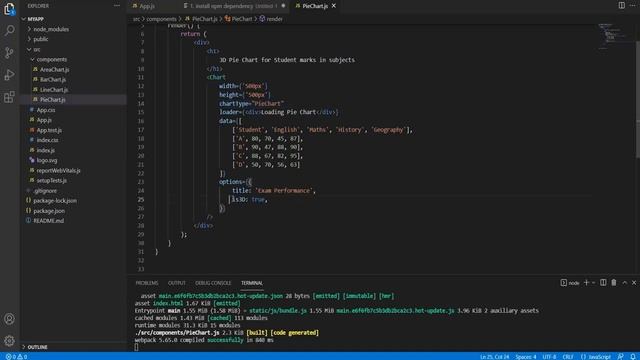Image resolution: width=640 pixels, height=360 pixels.
Task: Open AreaChart.js file
Action: (x=54, y=69)
